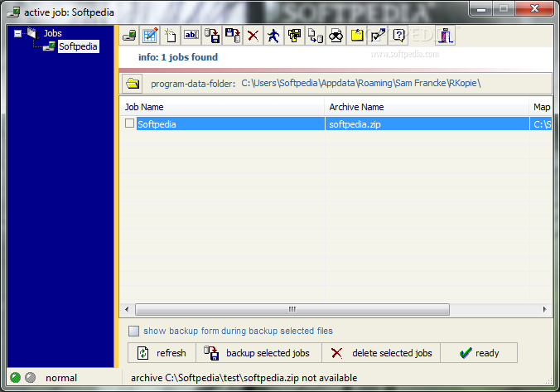Sort by Archive Name column header

[x=427, y=107]
